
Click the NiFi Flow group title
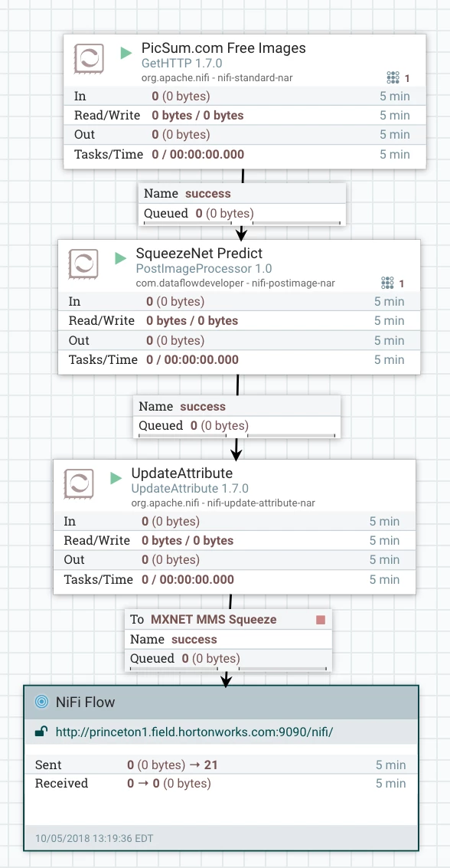point(85,702)
